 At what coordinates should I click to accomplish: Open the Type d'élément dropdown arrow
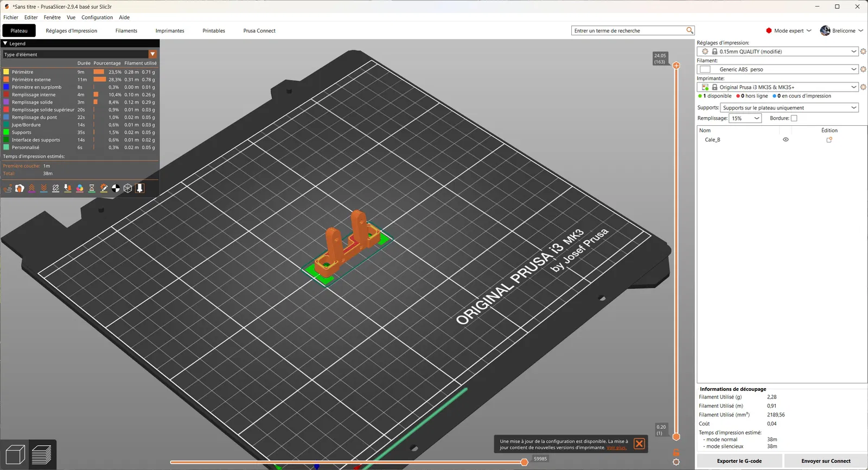152,54
